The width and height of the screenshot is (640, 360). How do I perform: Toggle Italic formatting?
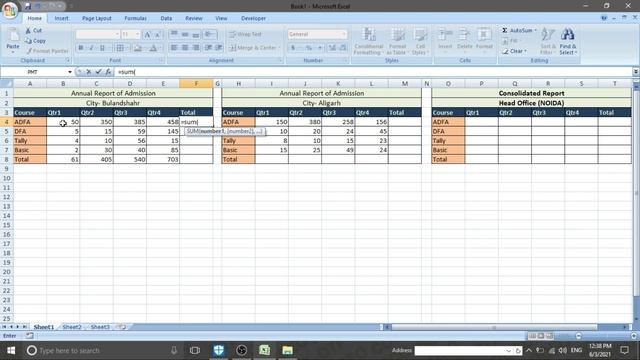pyautogui.click(x=91, y=48)
